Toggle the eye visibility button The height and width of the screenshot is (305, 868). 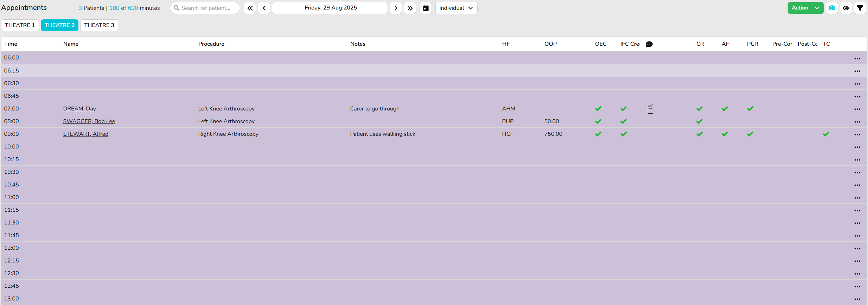846,8
